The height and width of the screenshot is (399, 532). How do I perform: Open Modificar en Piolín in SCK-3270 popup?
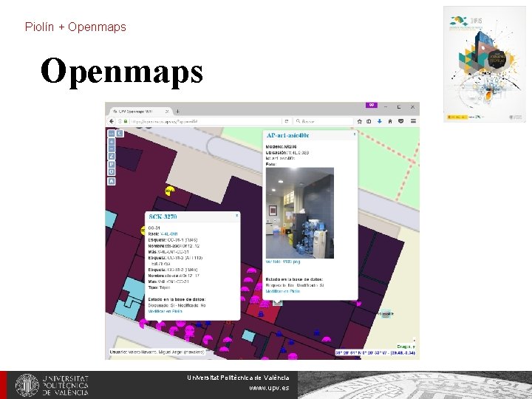[x=166, y=311]
